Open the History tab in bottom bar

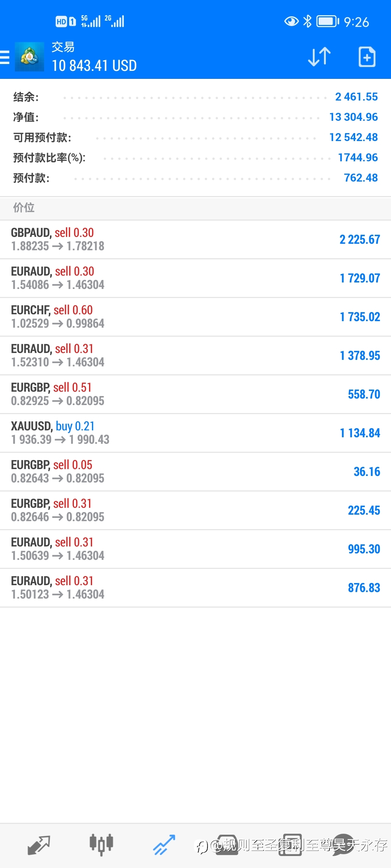(x=227, y=845)
